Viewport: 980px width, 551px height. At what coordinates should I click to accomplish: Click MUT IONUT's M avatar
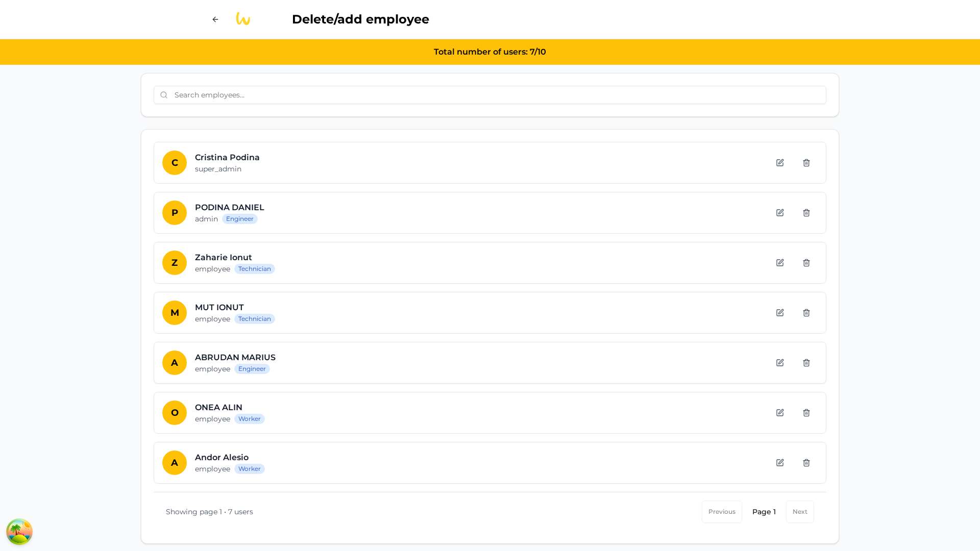pyautogui.click(x=175, y=313)
